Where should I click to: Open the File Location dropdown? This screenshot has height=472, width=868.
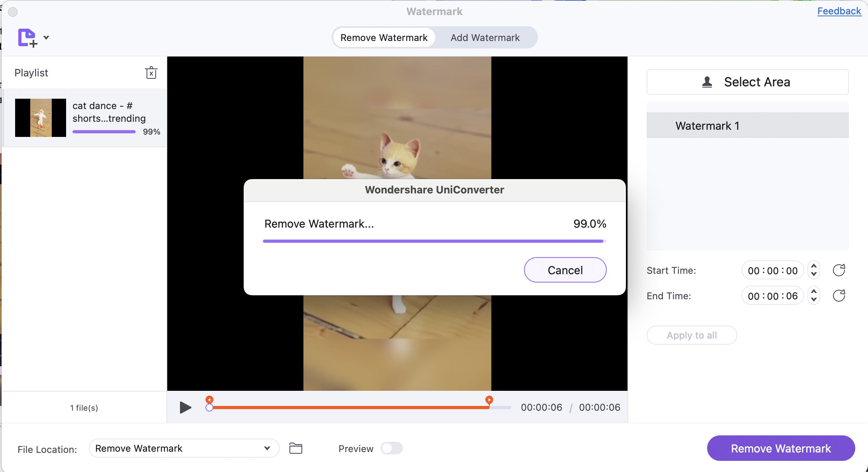184,449
